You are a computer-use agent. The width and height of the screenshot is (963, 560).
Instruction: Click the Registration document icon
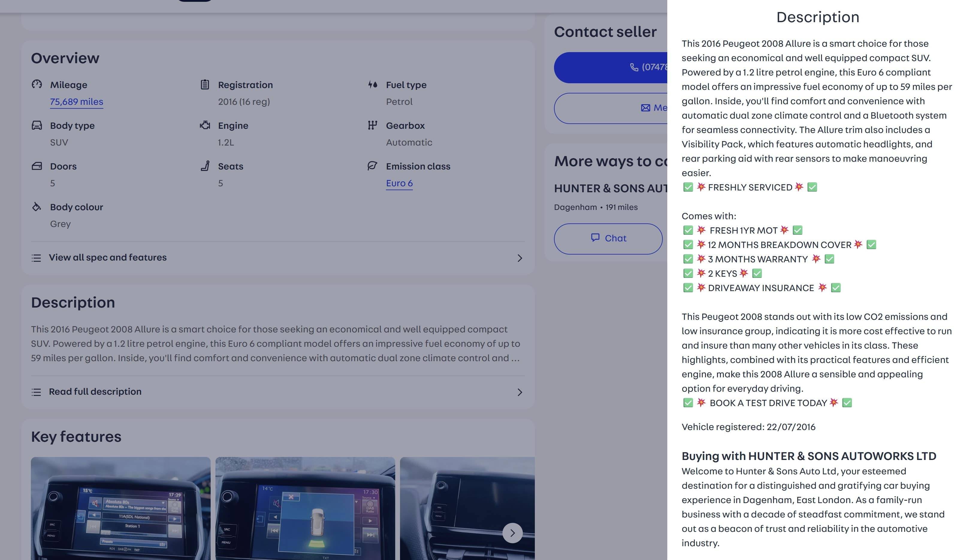[x=205, y=84]
